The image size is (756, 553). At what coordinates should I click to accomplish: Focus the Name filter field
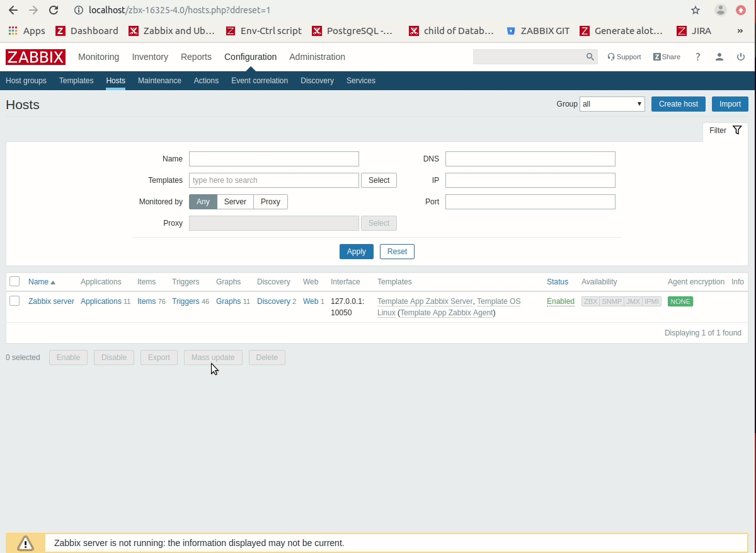[x=274, y=159]
